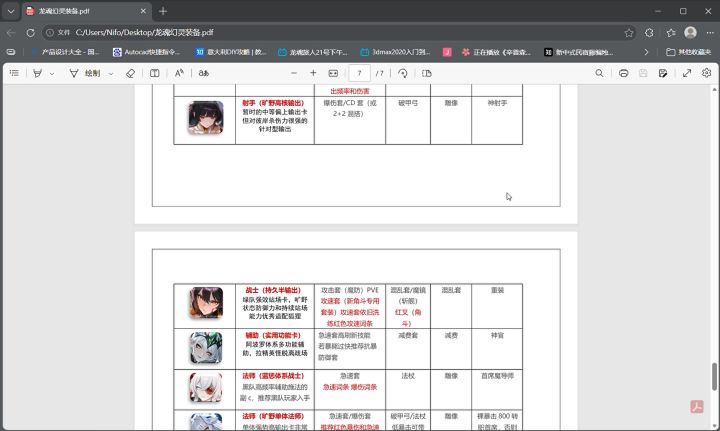The width and height of the screenshot is (720, 431).
Task: Click the save icon in PDF toolbar
Action: click(x=643, y=73)
